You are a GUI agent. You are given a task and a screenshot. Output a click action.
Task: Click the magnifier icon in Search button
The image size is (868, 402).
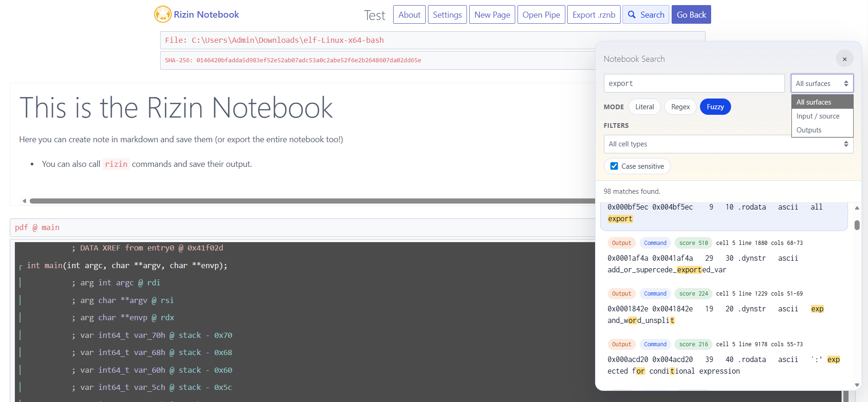click(632, 15)
